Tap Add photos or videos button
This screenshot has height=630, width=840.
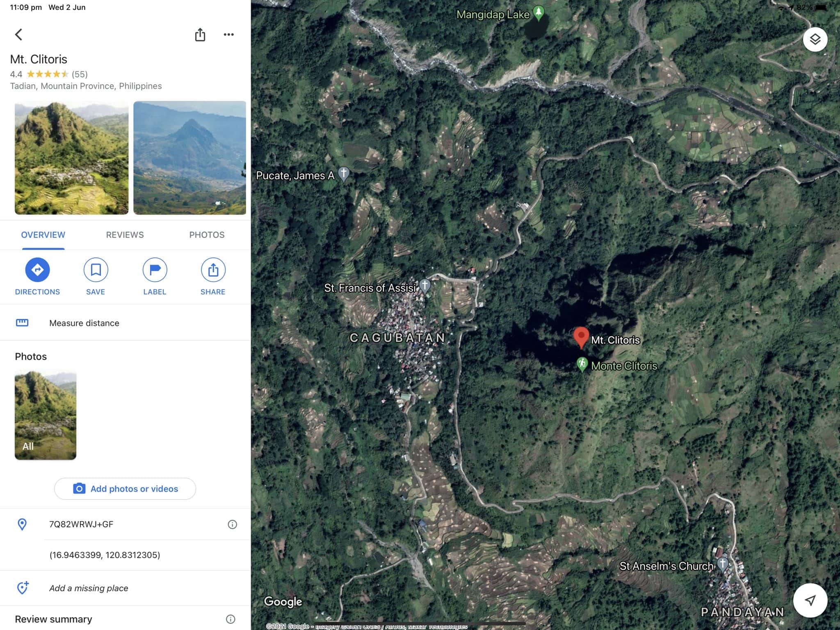click(x=125, y=488)
